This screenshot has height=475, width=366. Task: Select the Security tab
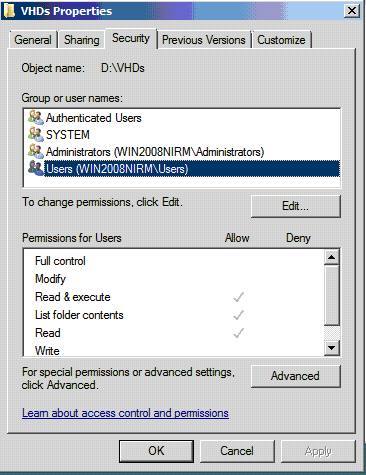(x=131, y=38)
